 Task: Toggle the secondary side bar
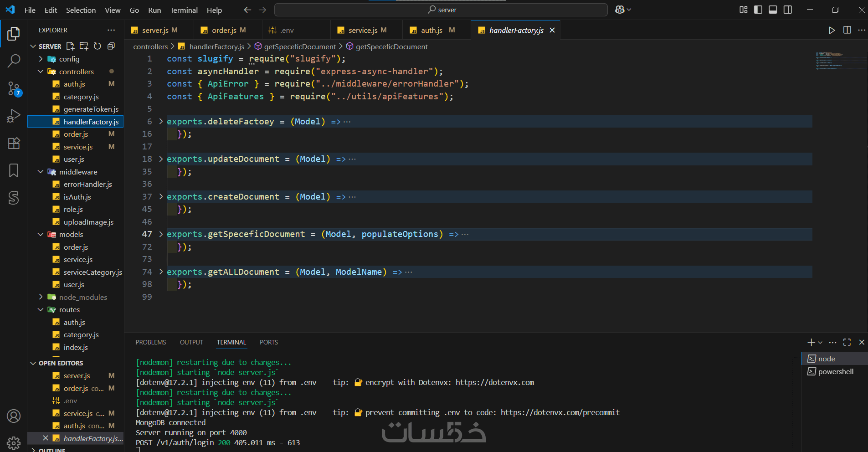coord(788,10)
